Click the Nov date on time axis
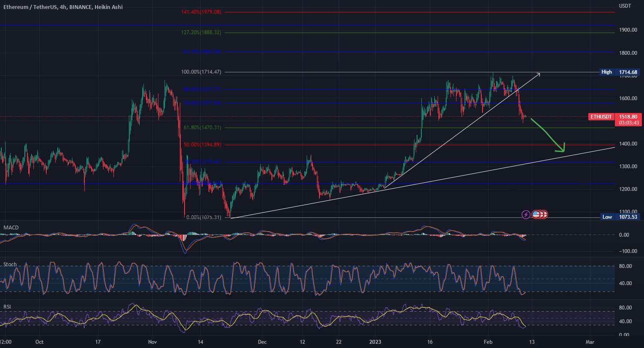 tap(153, 342)
